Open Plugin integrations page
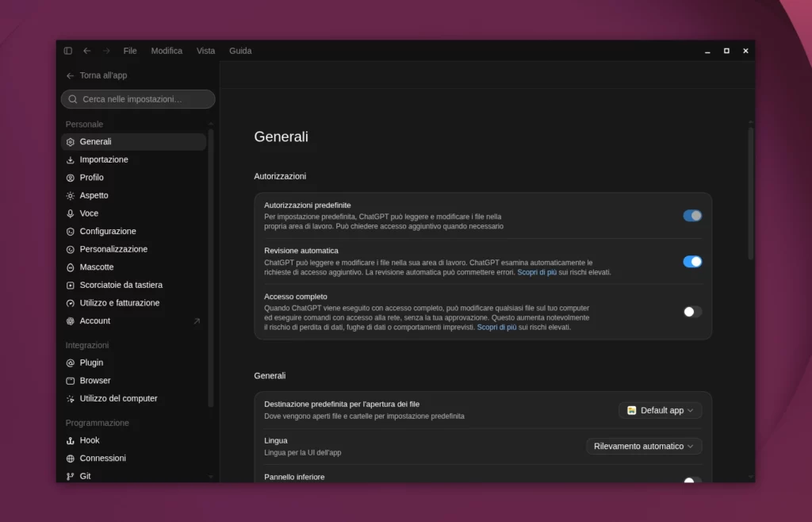 tap(133, 363)
